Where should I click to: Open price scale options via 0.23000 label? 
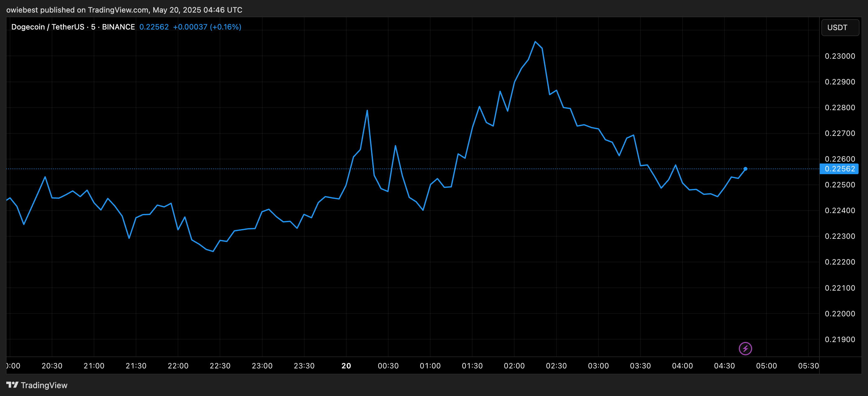[x=841, y=56]
